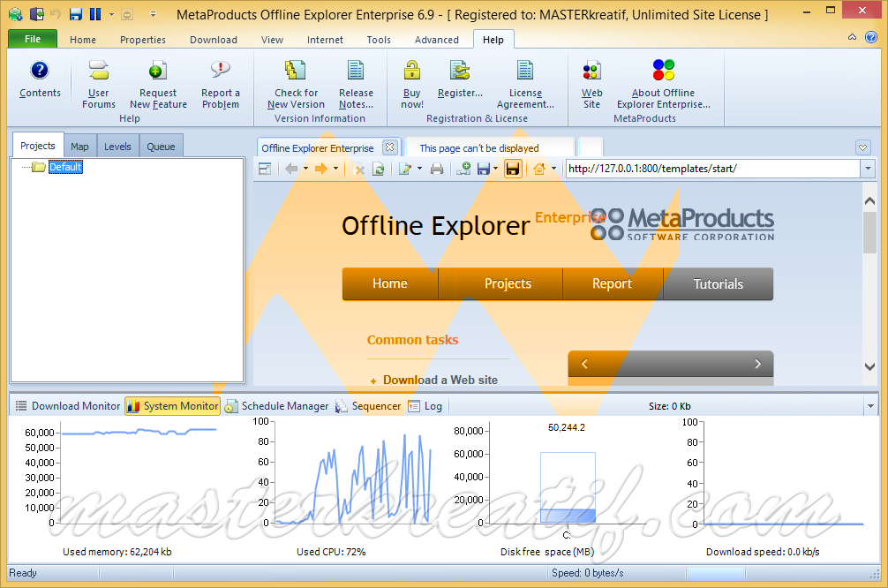Image resolution: width=888 pixels, height=588 pixels.
Task: Click the next arrow in the start page carousel
Action: point(757,364)
